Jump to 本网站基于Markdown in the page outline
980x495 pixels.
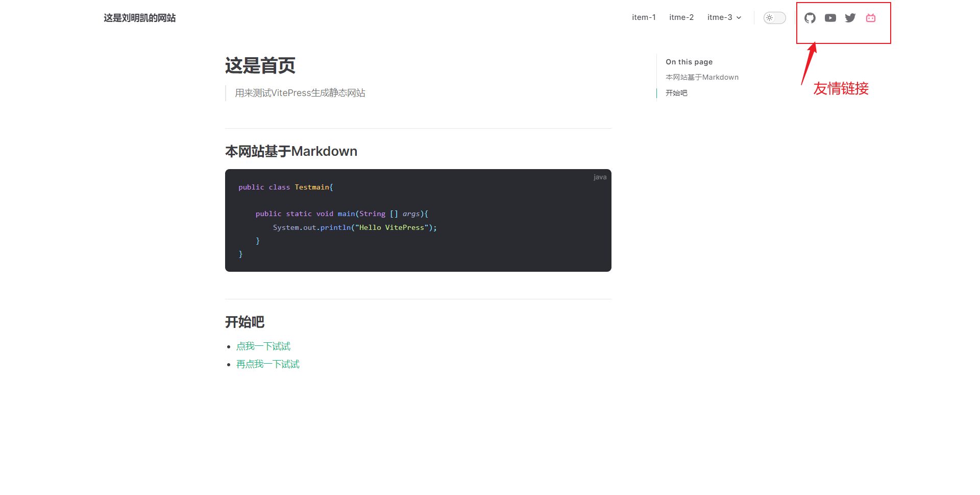(x=702, y=77)
